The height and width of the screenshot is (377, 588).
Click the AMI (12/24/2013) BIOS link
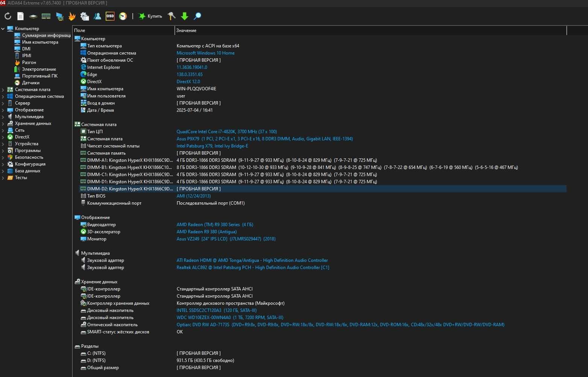194,196
